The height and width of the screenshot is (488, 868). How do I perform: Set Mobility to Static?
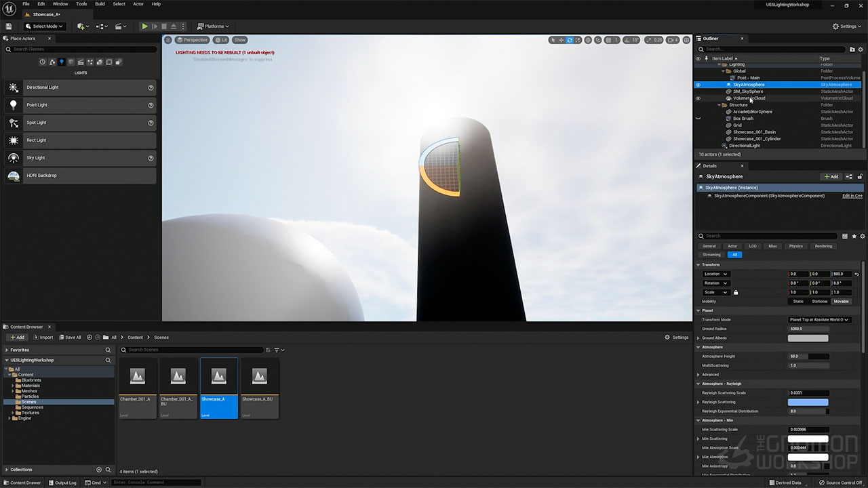(x=798, y=301)
